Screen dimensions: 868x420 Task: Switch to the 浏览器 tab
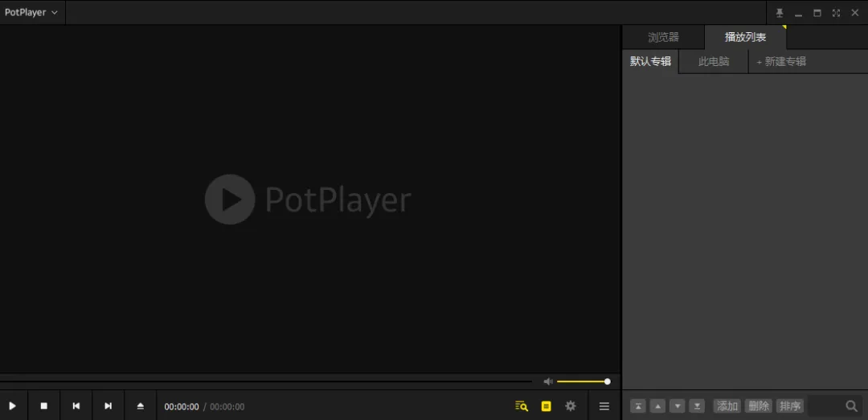click(x=663, y=37)
